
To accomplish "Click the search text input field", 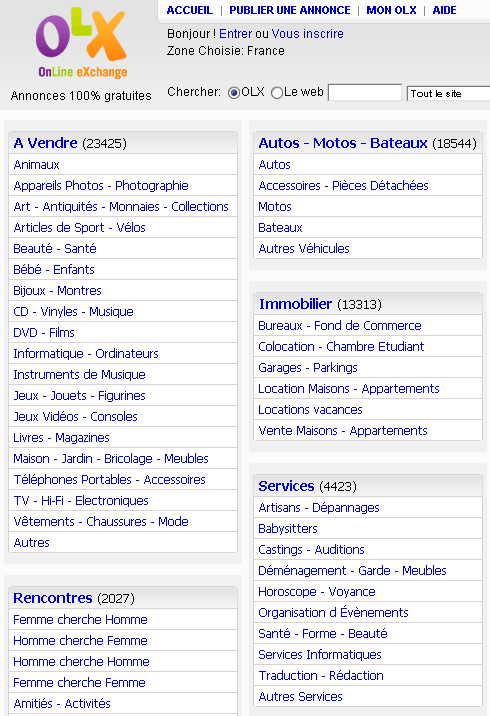I will (365, 93).
